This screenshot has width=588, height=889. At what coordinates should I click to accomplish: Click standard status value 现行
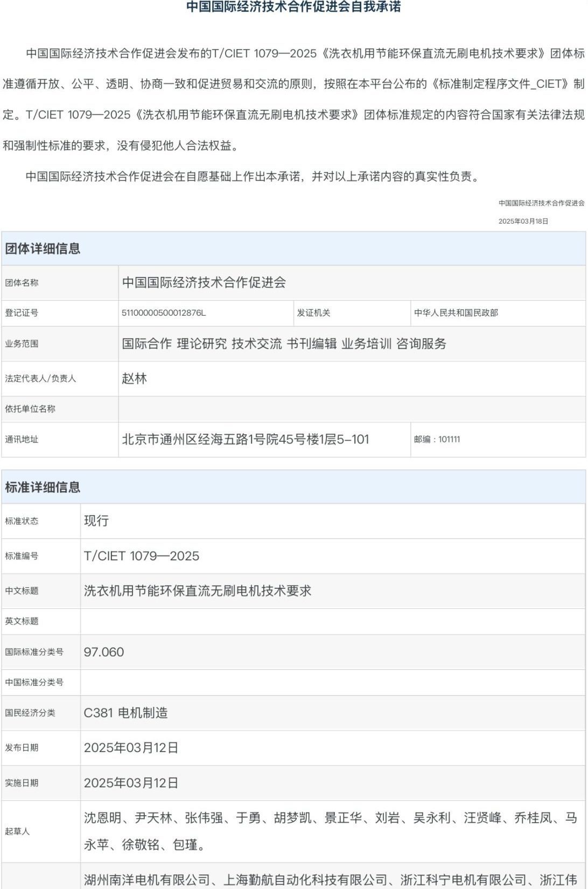[x=96, y=521]
